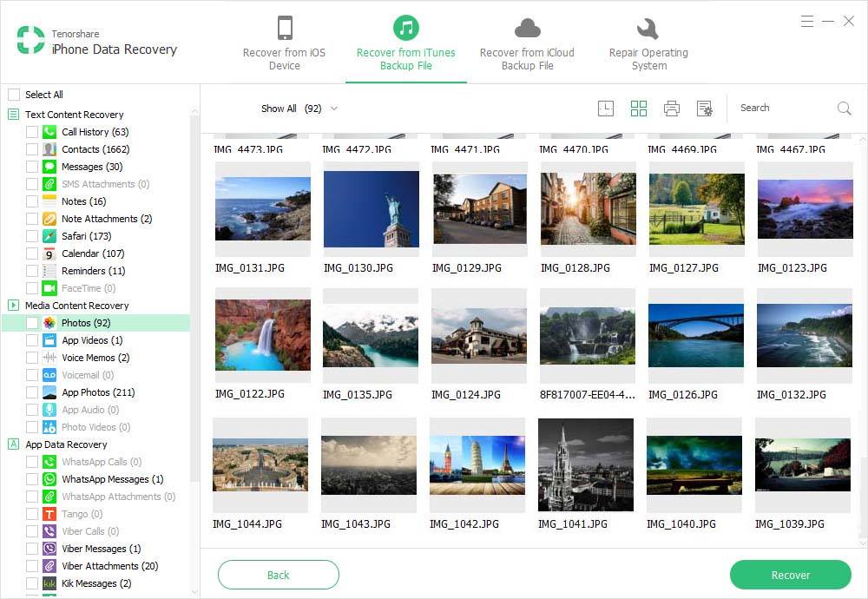
Task: Click the Viber Messages icon
Action: click(49, 549)
